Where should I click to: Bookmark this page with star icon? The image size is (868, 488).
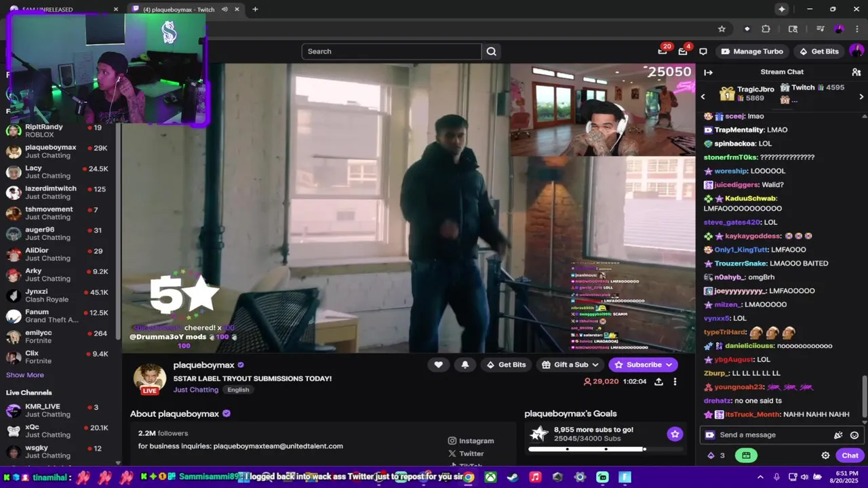point(722,29)
